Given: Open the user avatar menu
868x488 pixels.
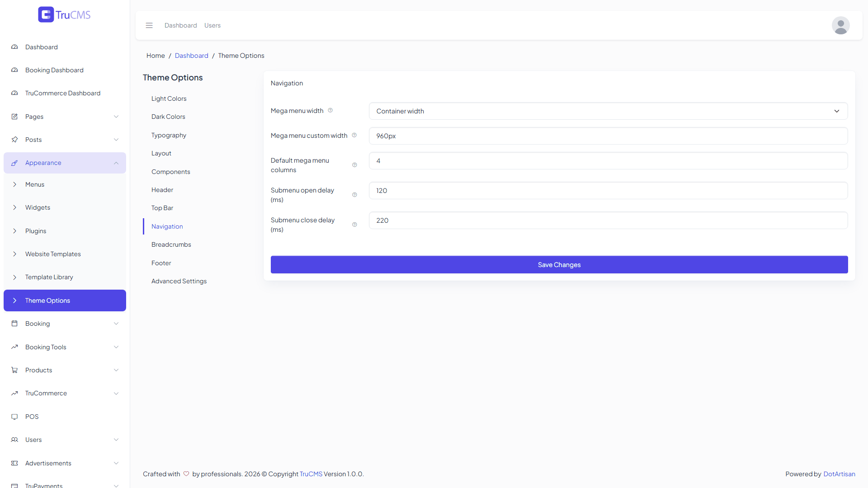Looking at the screenshot, I should (x=840, y=25).
